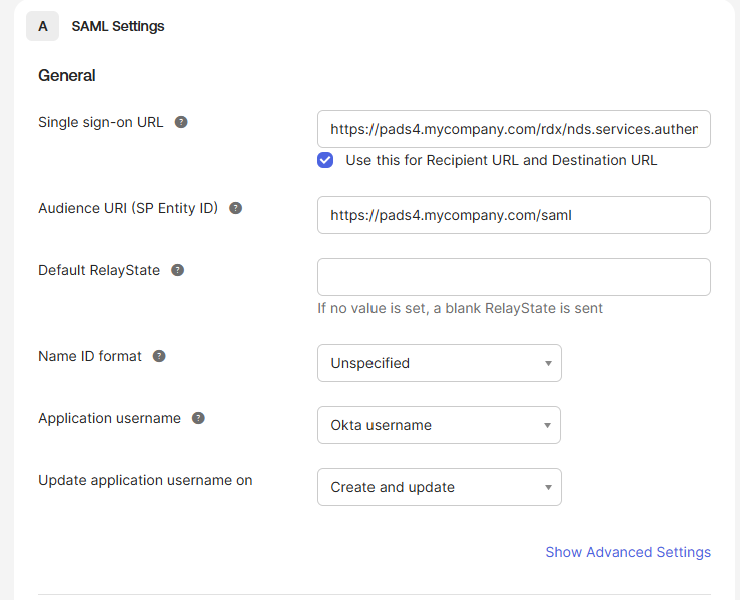Click the Name ID format label
This screenshot has width=740, height=600.
tap(90, 356)
